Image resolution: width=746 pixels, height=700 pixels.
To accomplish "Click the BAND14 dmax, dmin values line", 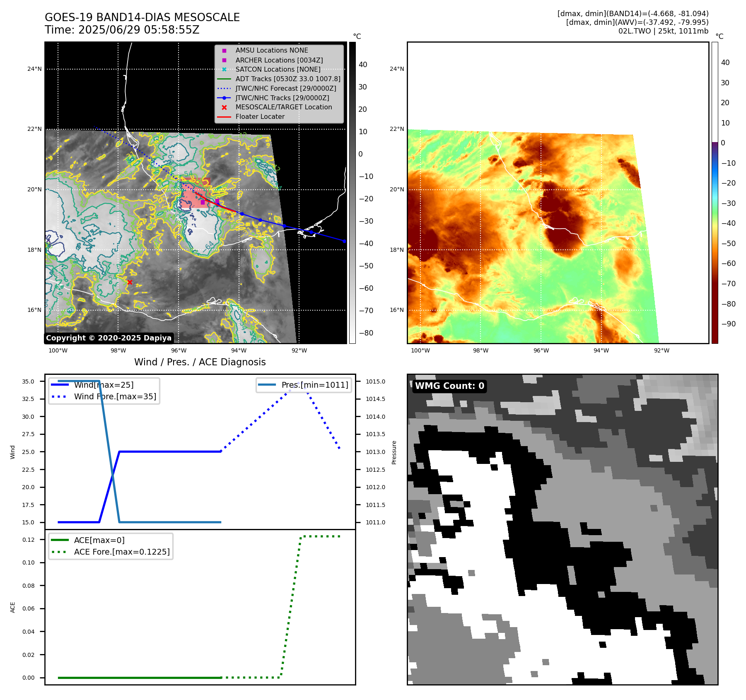I will click(x=633, y=14).
